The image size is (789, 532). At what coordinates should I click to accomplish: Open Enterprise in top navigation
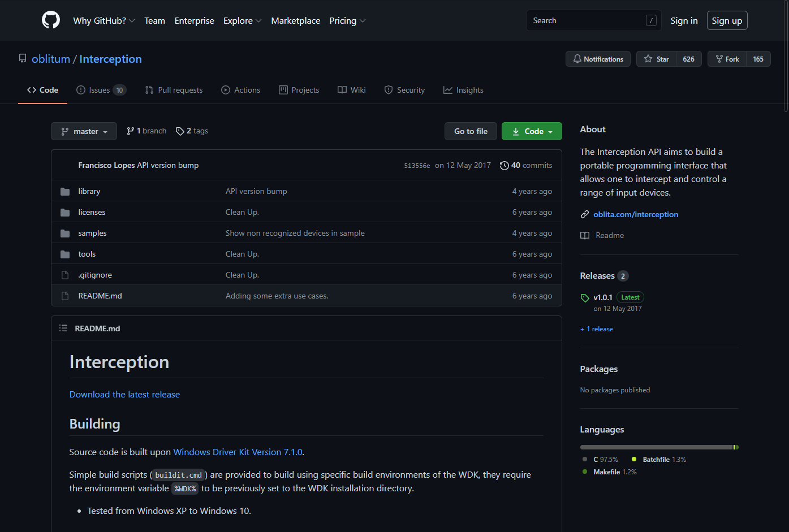[195, 20]
